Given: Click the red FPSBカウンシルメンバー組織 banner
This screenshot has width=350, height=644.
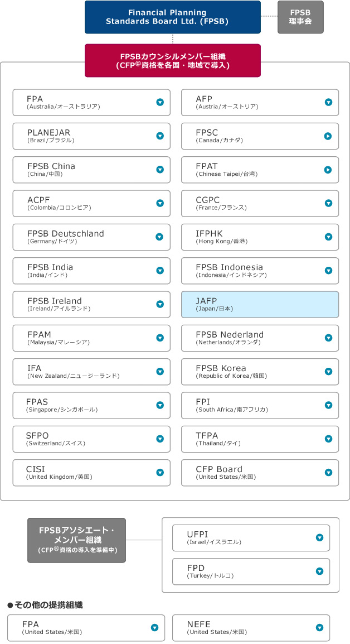Looking at the screenshot, I should click(172, 60).
